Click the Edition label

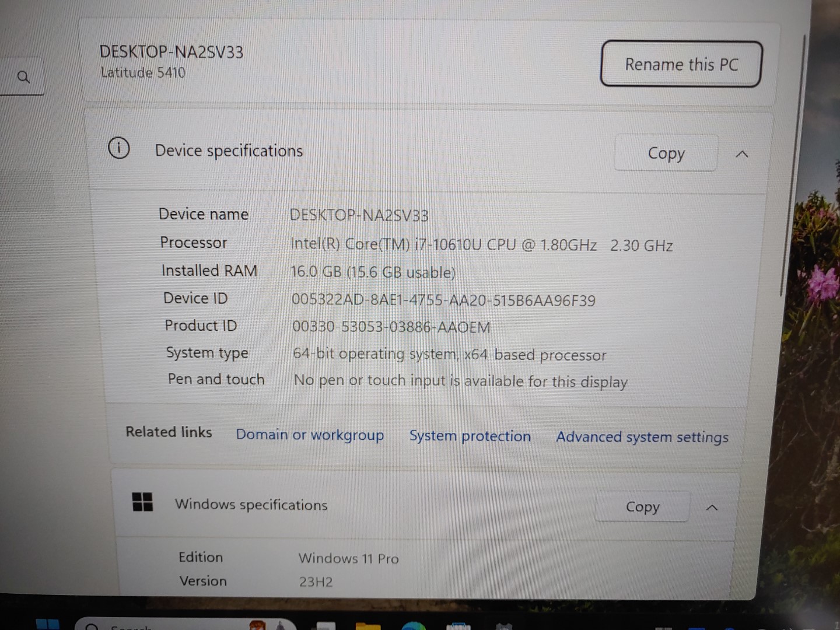coord(201,557)
